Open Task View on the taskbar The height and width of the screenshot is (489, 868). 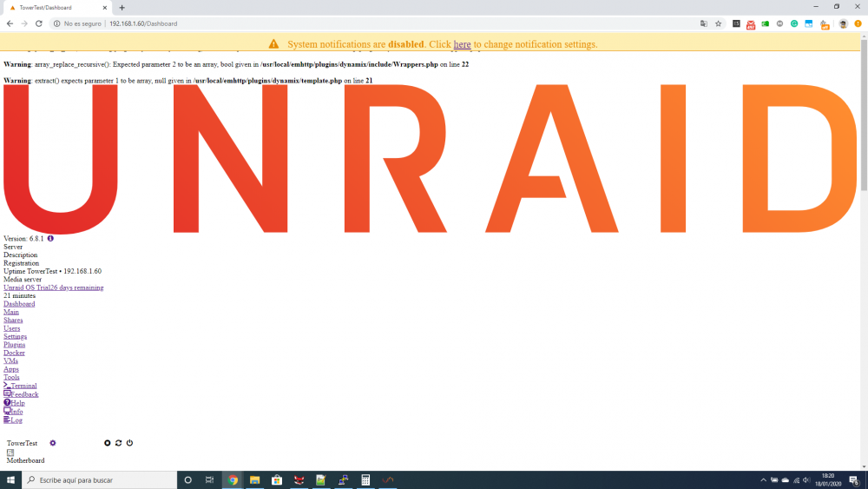(210, 480)
